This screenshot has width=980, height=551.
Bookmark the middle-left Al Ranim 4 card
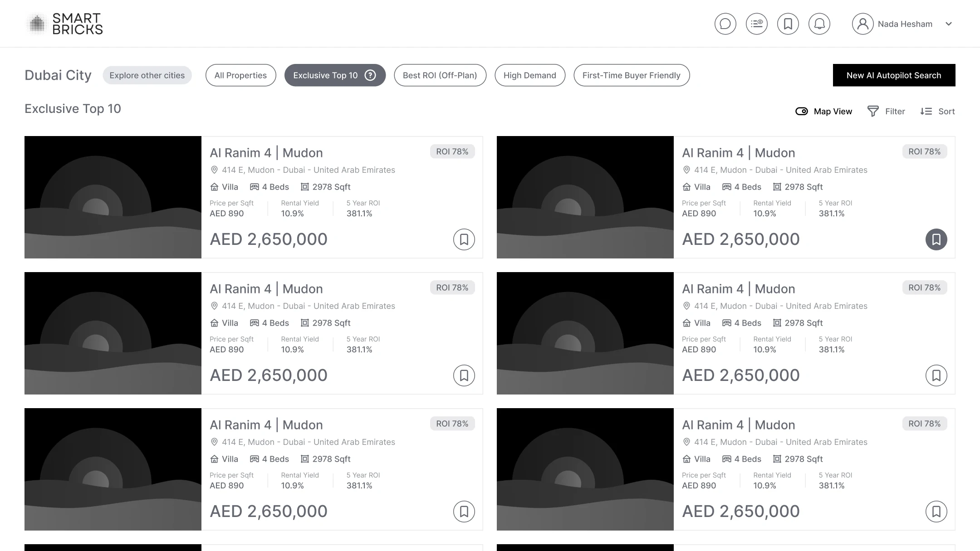coord(464,375)
